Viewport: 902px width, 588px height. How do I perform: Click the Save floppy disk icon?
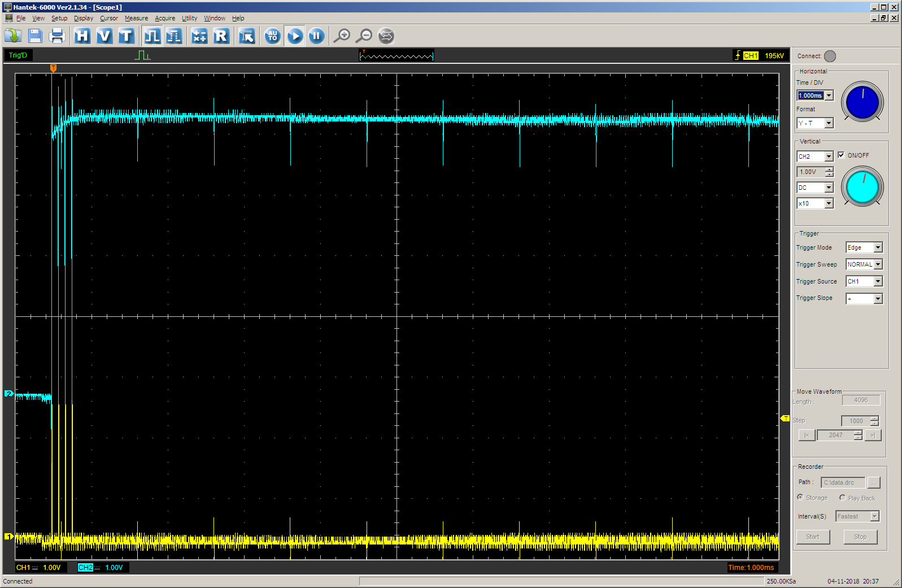click(35, 36)
